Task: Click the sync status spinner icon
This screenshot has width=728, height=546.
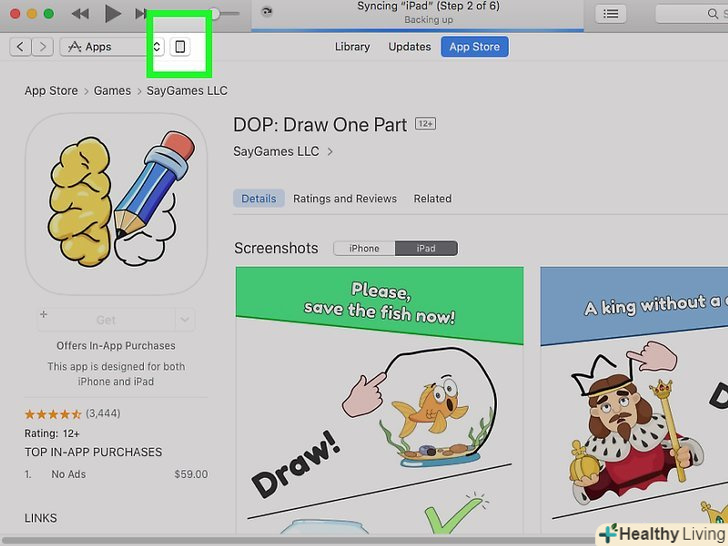Action: (266, 12)
